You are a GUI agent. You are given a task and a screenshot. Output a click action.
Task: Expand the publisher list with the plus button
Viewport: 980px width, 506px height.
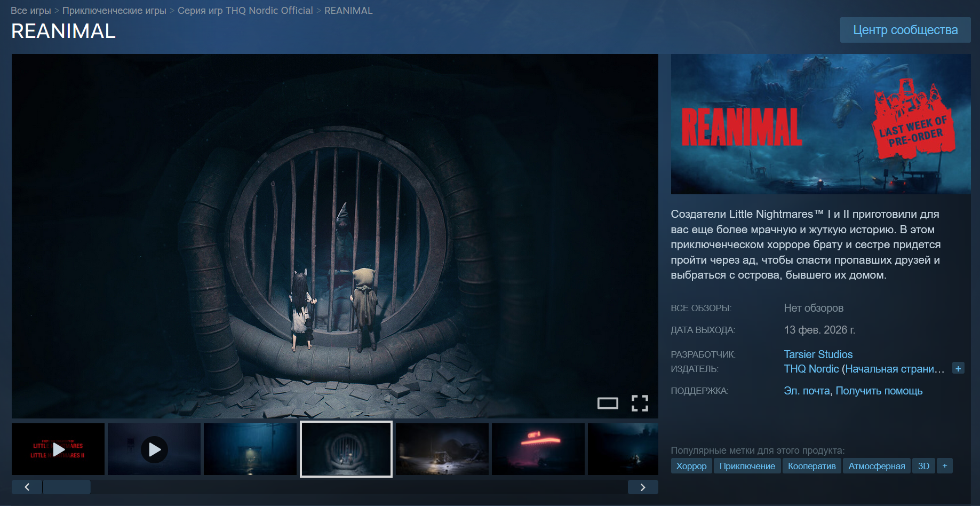tap(958, 368)
